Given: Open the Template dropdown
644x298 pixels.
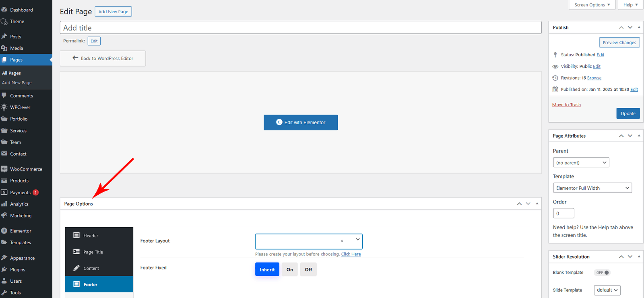Looking at the screenshot, I should click(592, 188).
